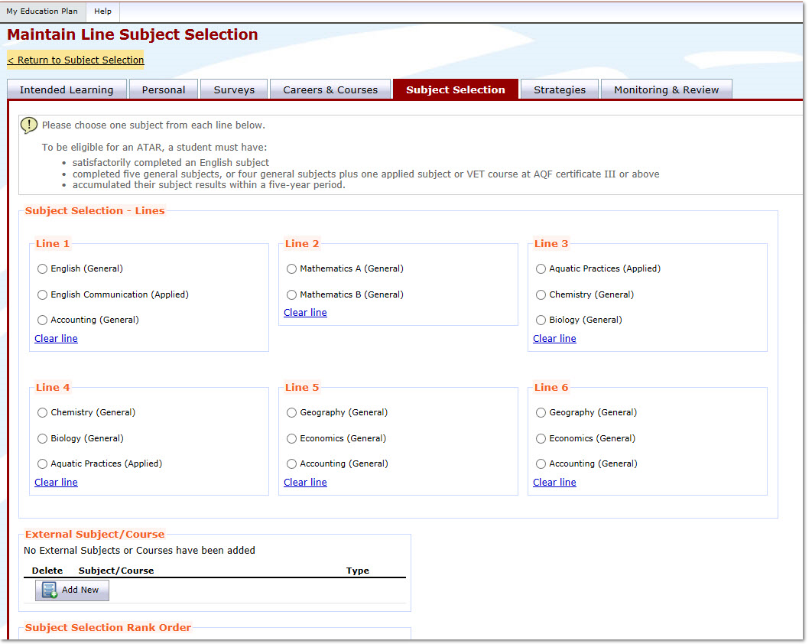
Task: Click Clear line under Line 6
Action: click(554, 483)
